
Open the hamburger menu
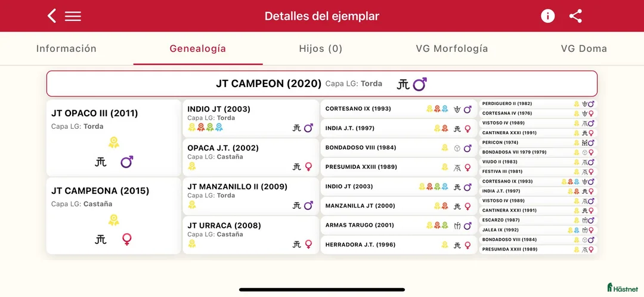(x=73, y=16)
